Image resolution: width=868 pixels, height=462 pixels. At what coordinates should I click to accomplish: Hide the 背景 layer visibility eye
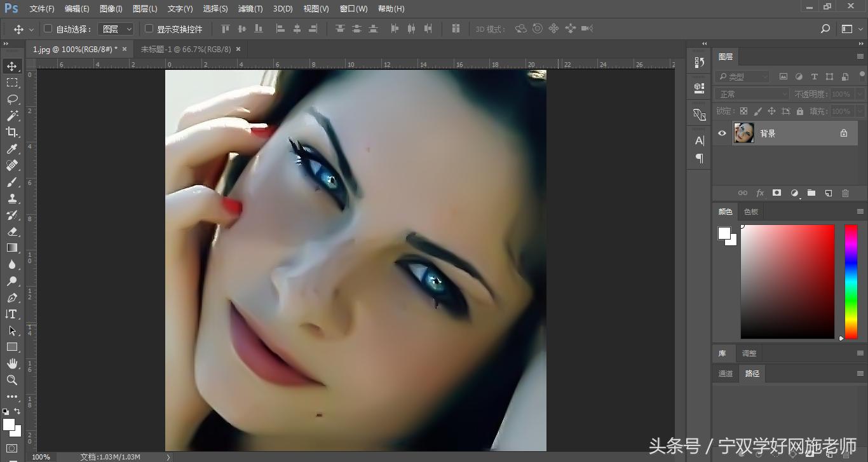pyautogui.click(x=722, y=133)
